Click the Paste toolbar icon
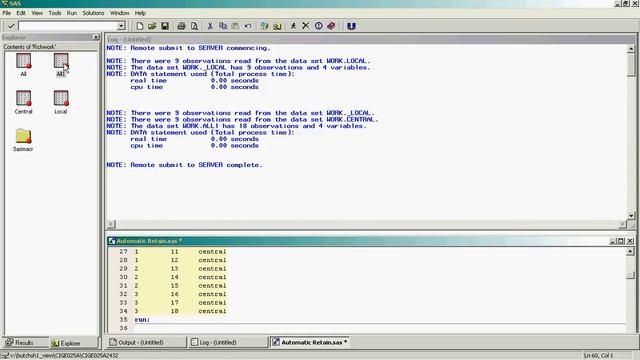This screenshot has height=360, width=640. (x=236, y=26)
